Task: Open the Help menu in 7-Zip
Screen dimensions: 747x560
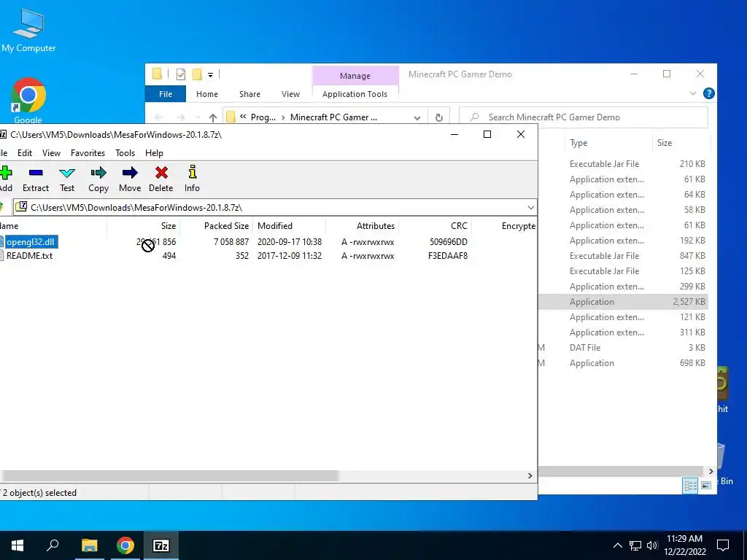Action: tap(154, 153)
